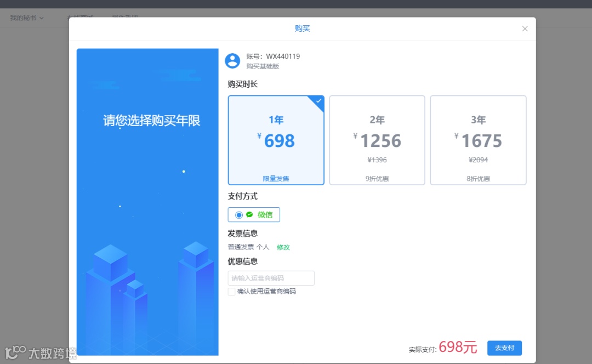Viewport: 592px width, 364px height.
Task: Click the 普通发票 个人 text
Action: (x=248, y=247)
